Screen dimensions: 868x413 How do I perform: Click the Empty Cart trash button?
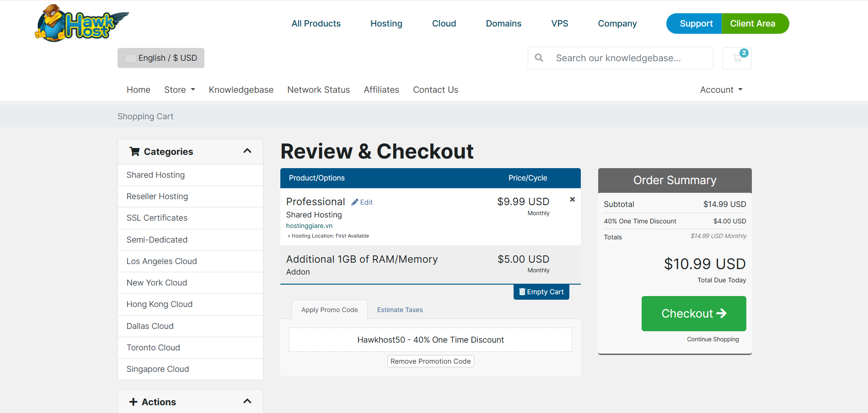click(541, 292)
